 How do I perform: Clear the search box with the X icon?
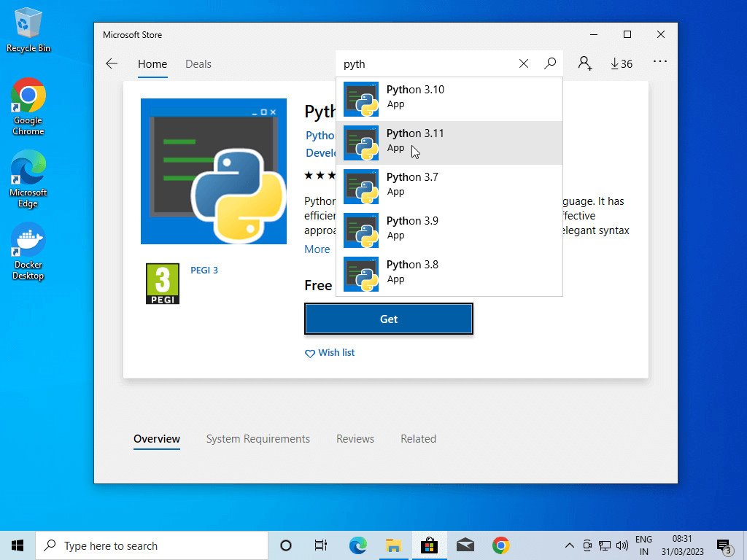click(524, 64)
